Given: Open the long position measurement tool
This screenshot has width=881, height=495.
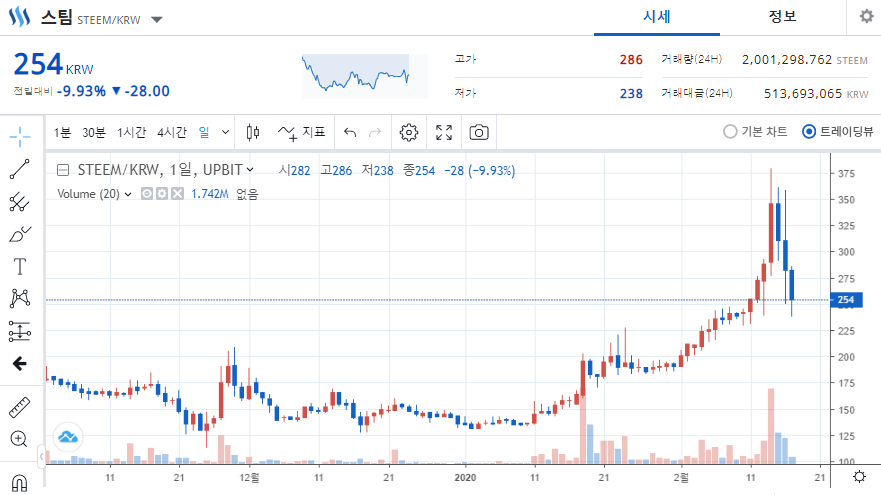Looking at the screenshot, I should (20, 331).
